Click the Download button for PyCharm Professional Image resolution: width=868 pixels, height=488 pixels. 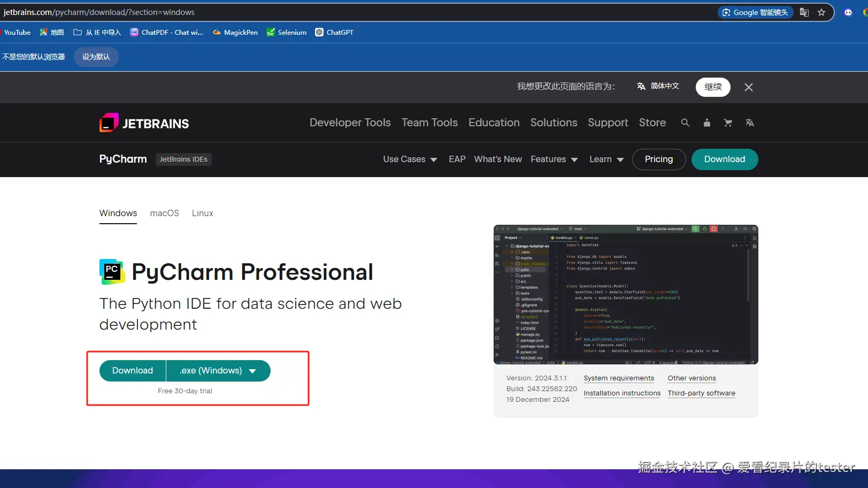(133, 371)
